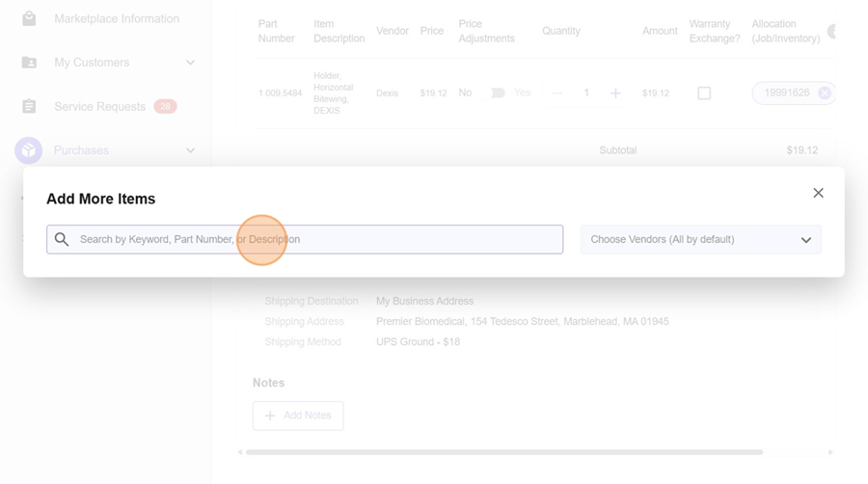Open Marketplace Information in the sidebar
Screen dimensions: 868x484
pos(116,18)
